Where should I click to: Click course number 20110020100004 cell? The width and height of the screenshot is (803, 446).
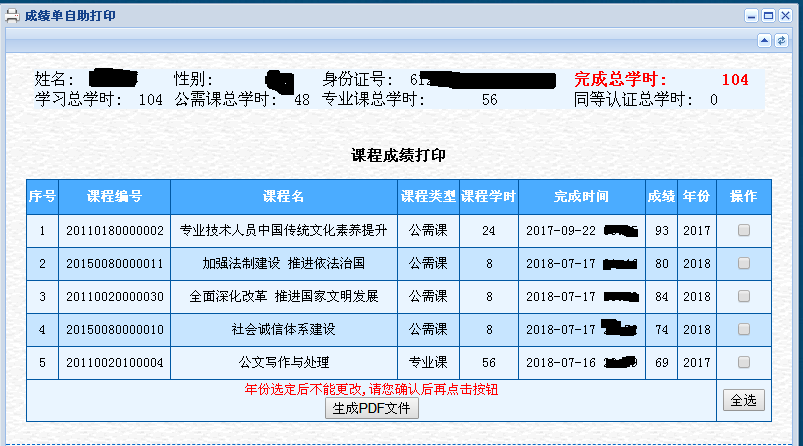(114, 362)
